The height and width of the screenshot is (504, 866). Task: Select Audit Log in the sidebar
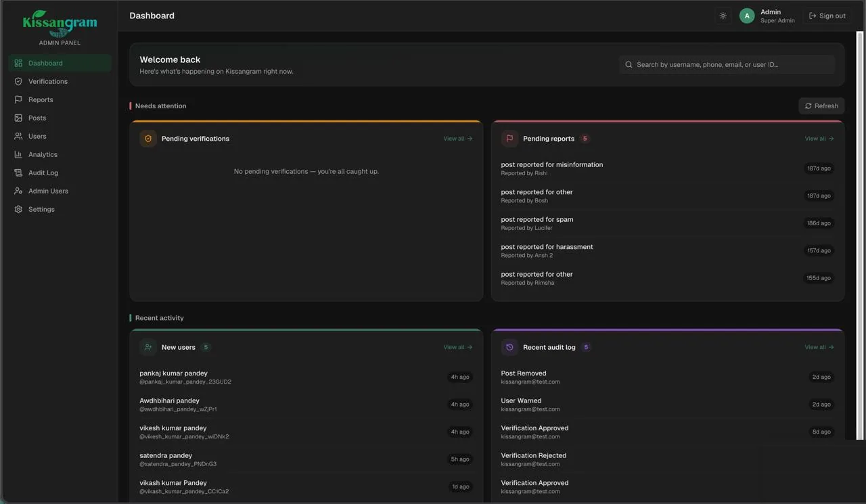point(60,173)
